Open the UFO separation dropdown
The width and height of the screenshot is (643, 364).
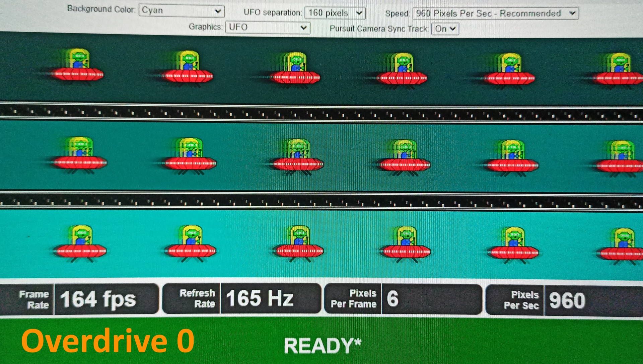(x=335, y=13)
